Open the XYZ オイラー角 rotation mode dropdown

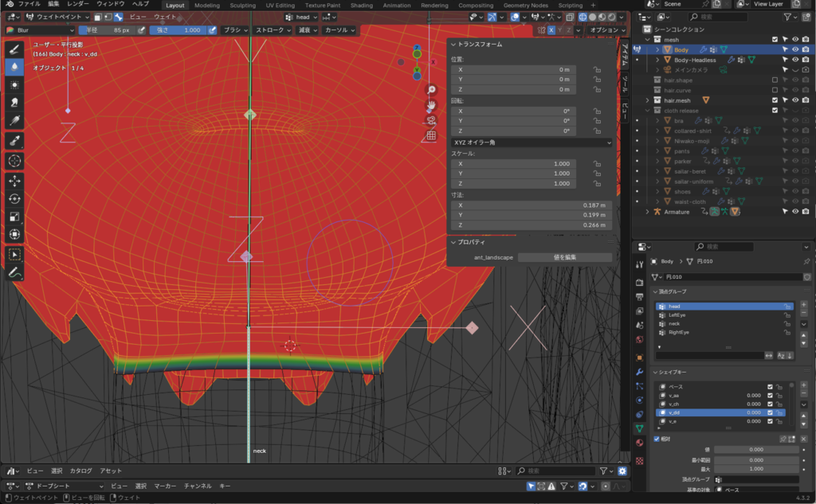[530, 143]
